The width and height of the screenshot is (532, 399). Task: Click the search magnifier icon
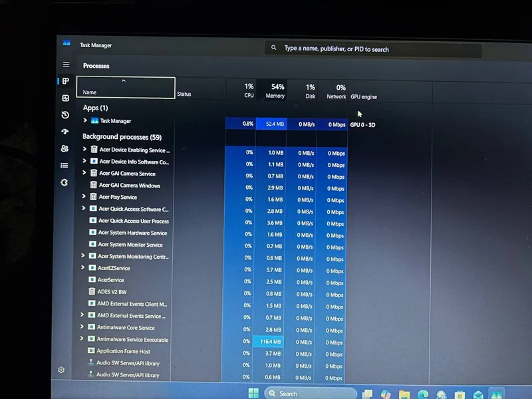click(x=273, y=48)
